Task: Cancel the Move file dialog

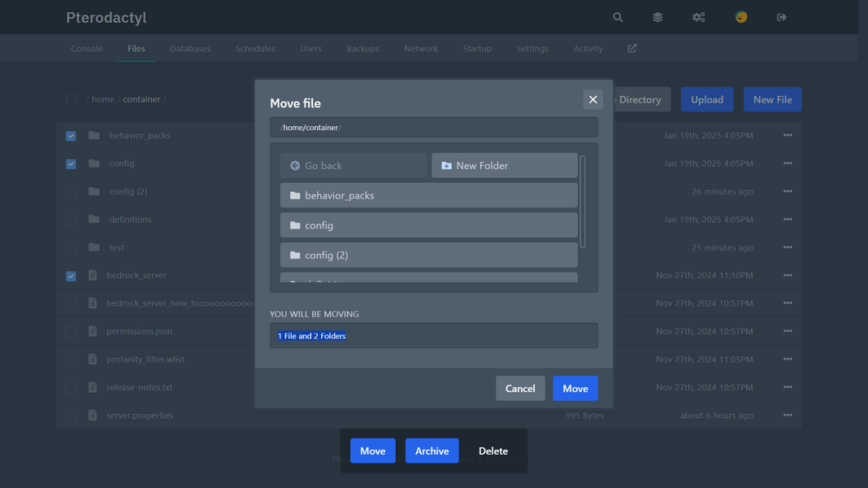Action: tap(520, 388)
